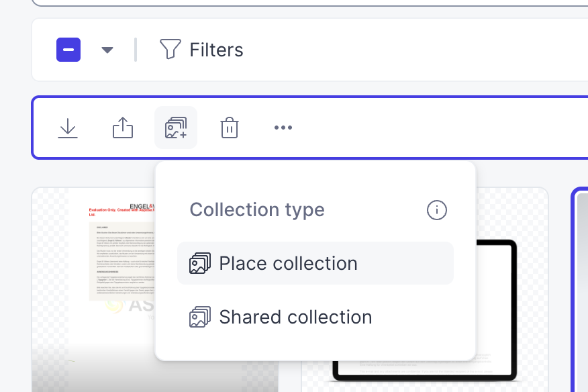Open the document thumbnail with red text

[x=122, y=255]
